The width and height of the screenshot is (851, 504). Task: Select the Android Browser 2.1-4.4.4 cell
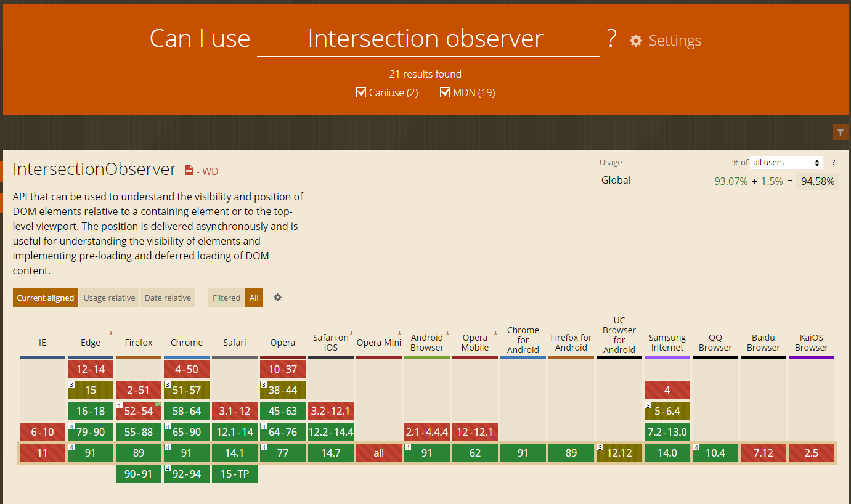point(427,432)
